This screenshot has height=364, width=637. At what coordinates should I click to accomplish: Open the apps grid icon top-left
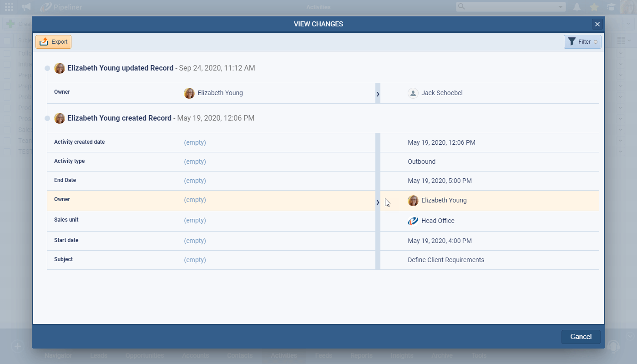point(9,7)
